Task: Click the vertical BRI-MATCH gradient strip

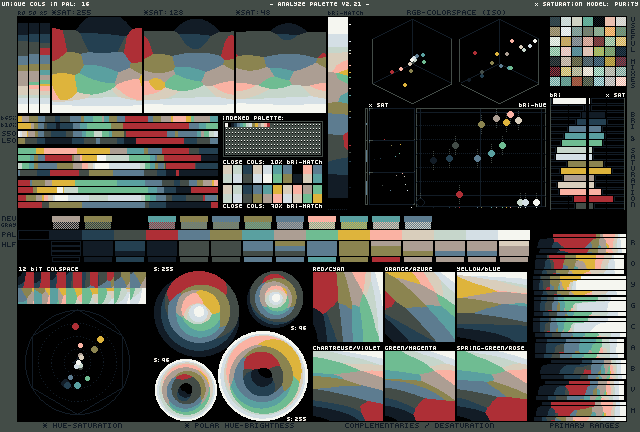Action: click(338, 107)
